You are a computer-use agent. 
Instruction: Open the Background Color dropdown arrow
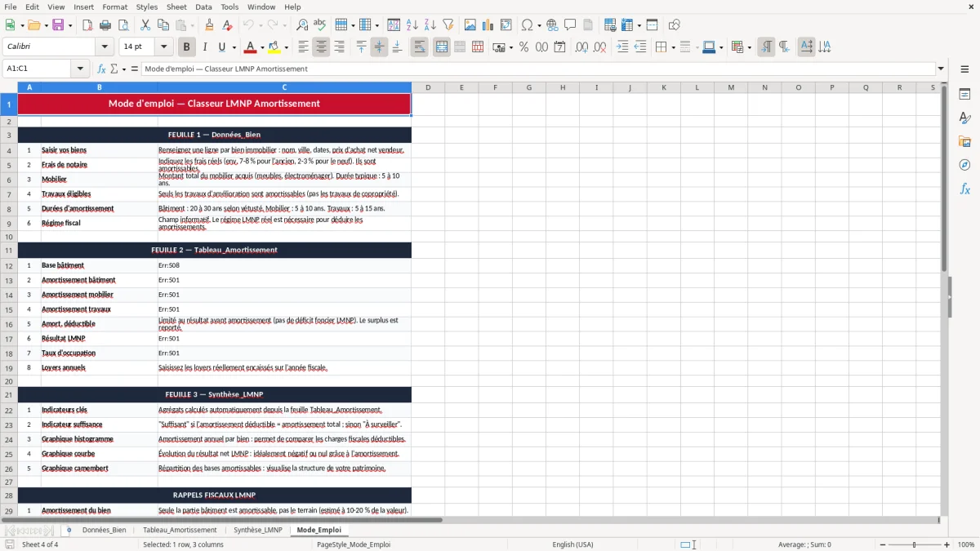(286, 47)
